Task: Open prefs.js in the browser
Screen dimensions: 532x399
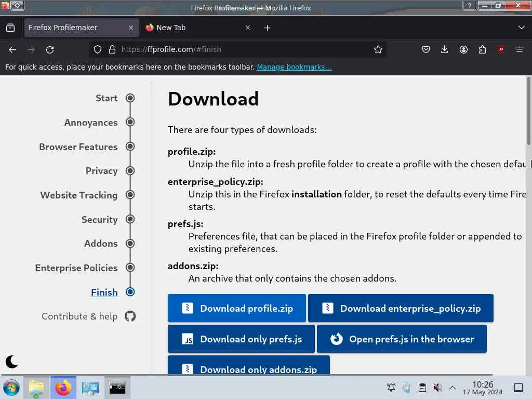Action: 402,339
